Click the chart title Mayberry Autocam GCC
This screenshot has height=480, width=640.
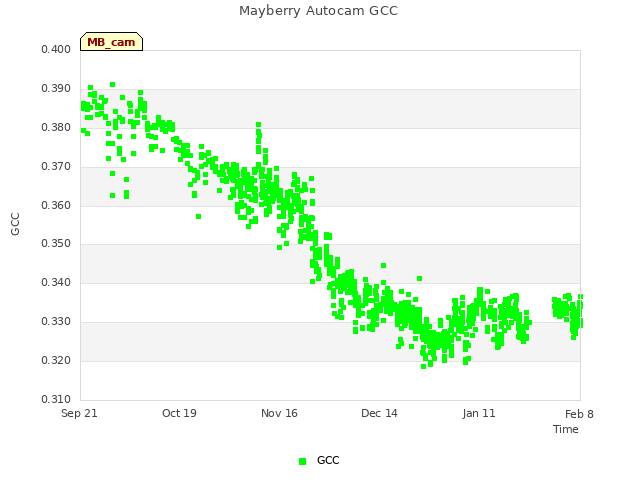click(x=318, y=11)
